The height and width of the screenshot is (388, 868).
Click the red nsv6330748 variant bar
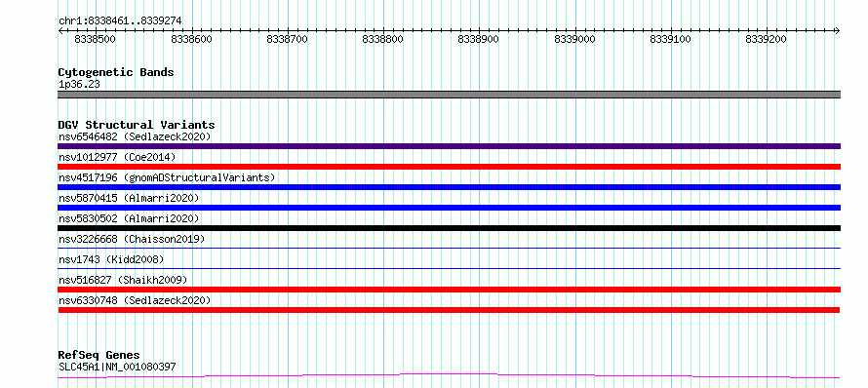click(x=449, y=310)
